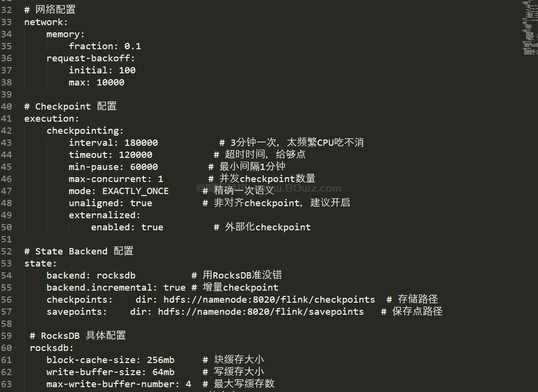Place cursor on the EXACTLY_ONCE value
This screenshot has height=392, width=538.
tap(135, 191)
